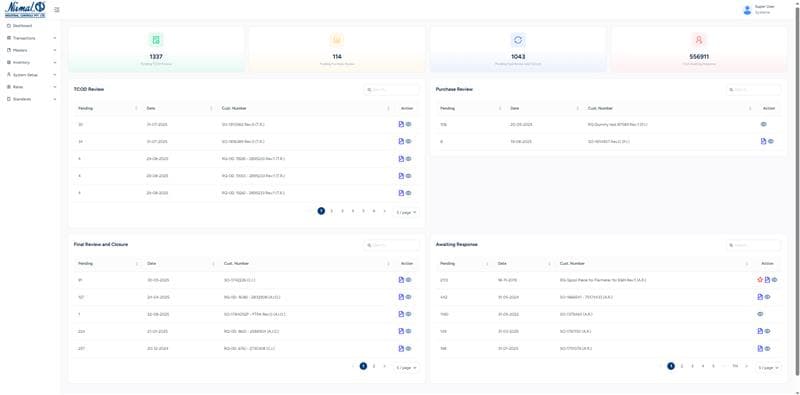
Task: Focus the TCOD Review search box
Action: coord(391,89)
